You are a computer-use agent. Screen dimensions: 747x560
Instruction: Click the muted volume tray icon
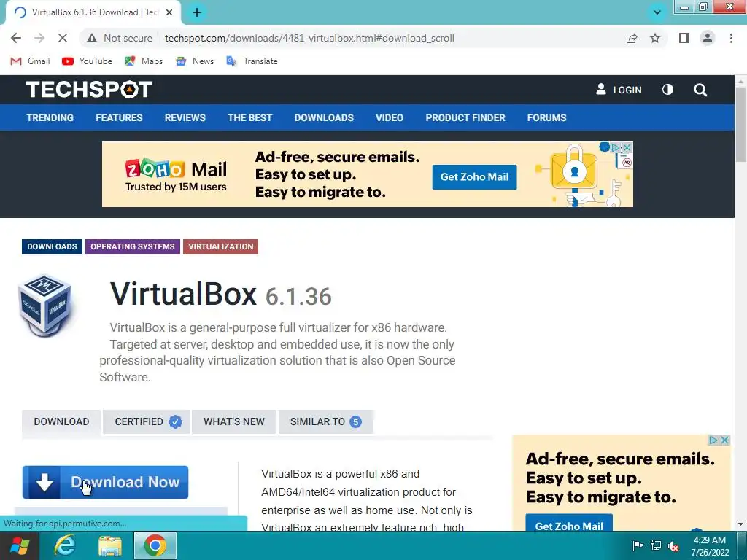click(673, 545)
